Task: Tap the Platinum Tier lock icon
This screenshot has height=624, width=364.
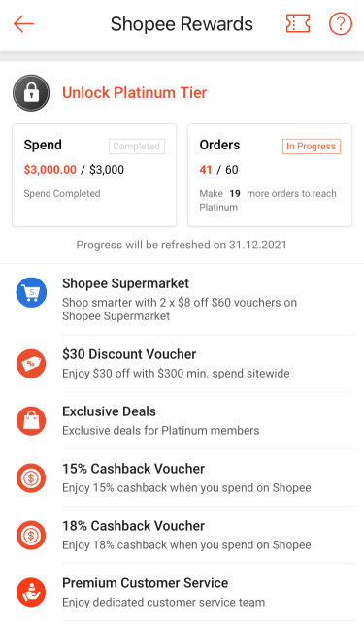Action: point(31,93)
